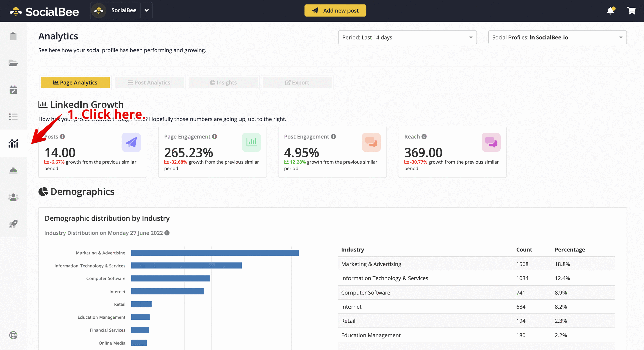Click the Online Media chart bar
The width and height of the screenshot is (644, 350).
coord(139,343)
